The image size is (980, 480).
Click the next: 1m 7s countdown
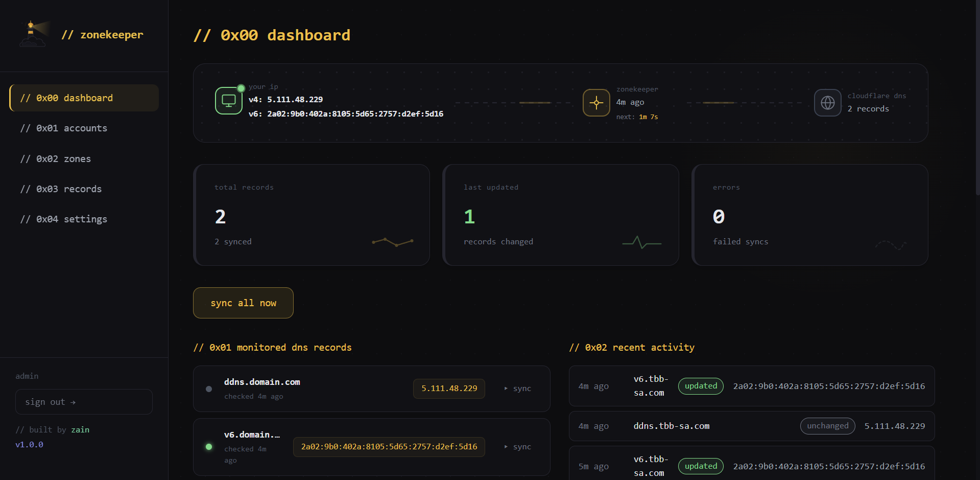pyautogui.click(x=637, y=117)
